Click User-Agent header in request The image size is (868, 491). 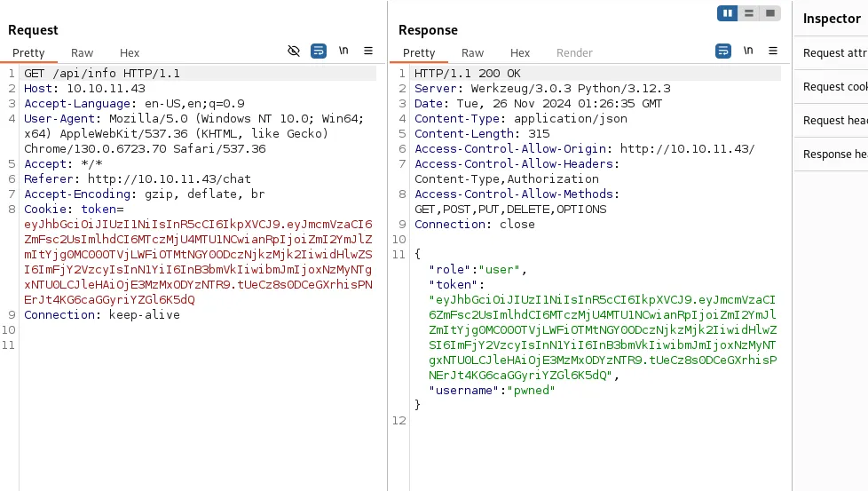(193, 133)
